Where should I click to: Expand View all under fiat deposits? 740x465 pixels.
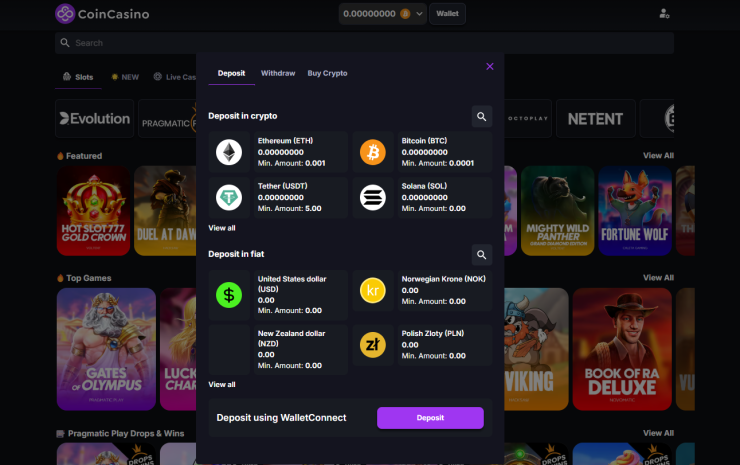(222, 384)
